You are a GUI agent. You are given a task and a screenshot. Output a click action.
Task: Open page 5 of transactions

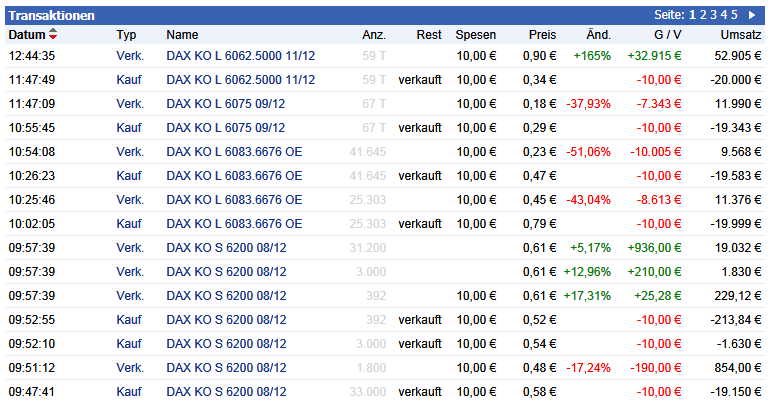coord(734,15)
